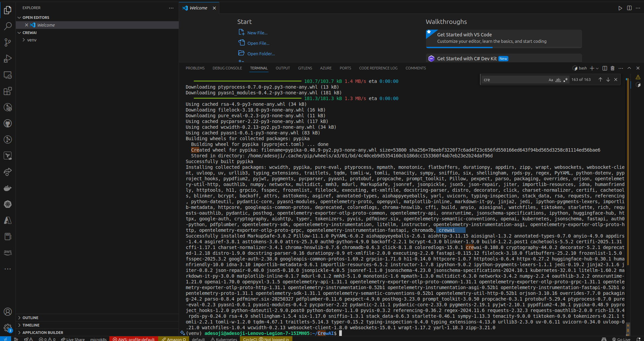Open the Docker whale icon view

click(x=8, y=188)
